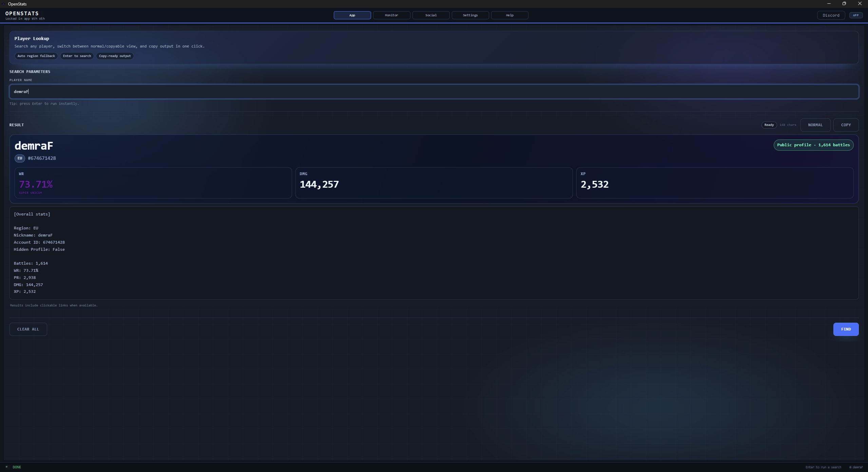
Task: Select the Copy-ready output chip
Action: pyautogui.click(x=114, y=56)
